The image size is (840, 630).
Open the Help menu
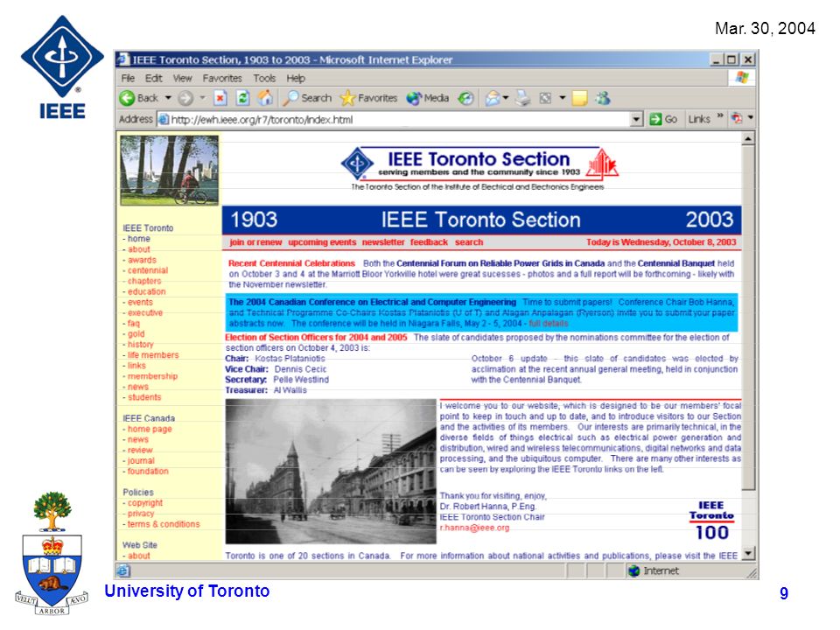(295, 78)
